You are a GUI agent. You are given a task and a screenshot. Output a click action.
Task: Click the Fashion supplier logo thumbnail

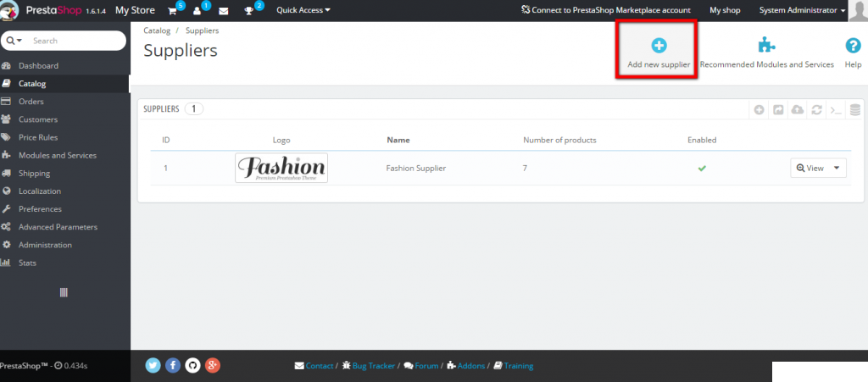click(x=281, y=168)
